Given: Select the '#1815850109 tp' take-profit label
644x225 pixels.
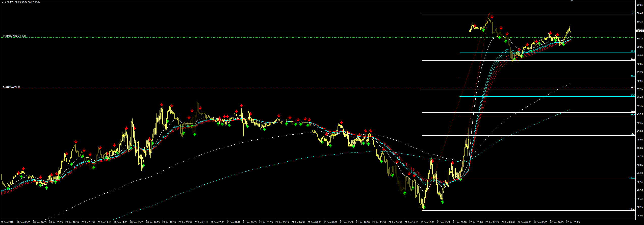Looking at the screenshot, I should pyautogui.click(x=11, y=87).
